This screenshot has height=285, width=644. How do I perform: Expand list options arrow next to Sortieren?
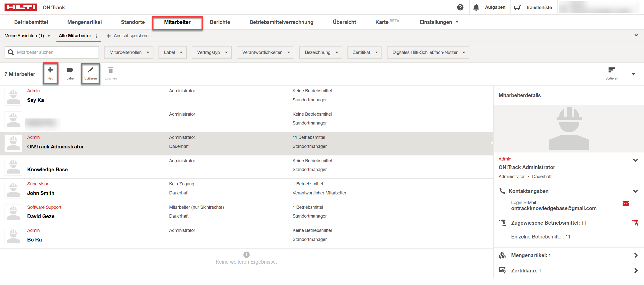click(633, 74)
